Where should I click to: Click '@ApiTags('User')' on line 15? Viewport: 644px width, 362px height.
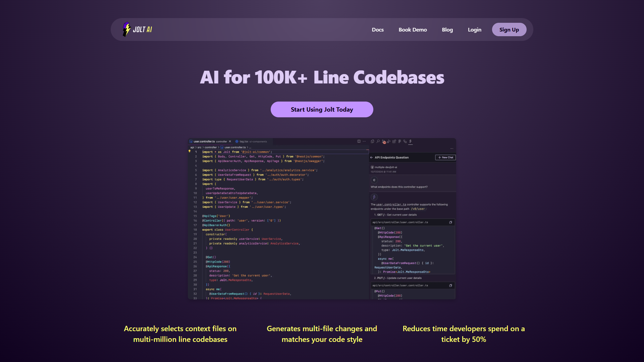(216, 216)
